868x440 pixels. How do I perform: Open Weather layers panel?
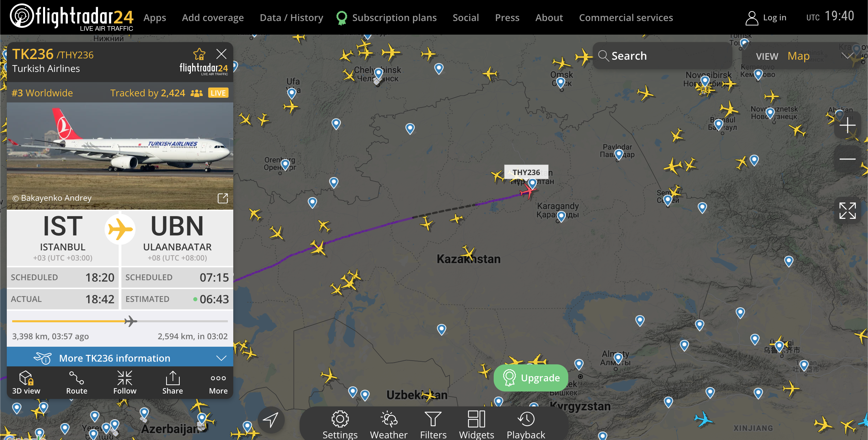[x=389, y=425]
